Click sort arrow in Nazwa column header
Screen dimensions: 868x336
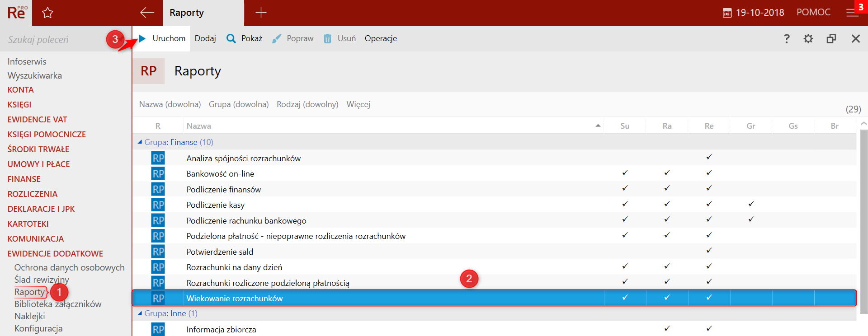[x=598, y=126]
